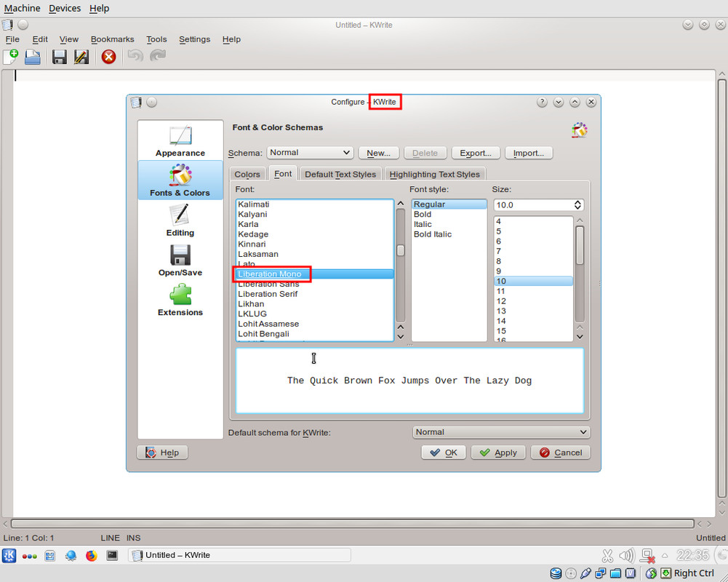
Task: Open the View menu
Action: [68, 39]
